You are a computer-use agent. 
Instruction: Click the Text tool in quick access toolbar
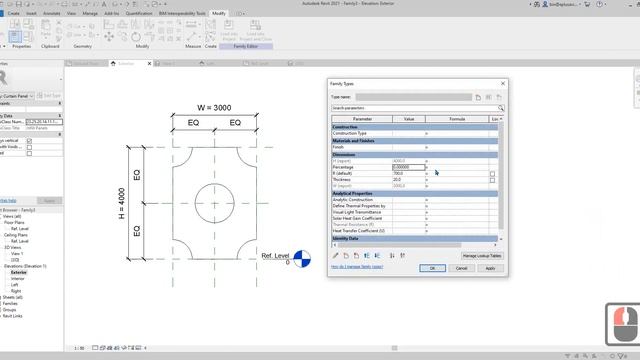tap(104, 4)
